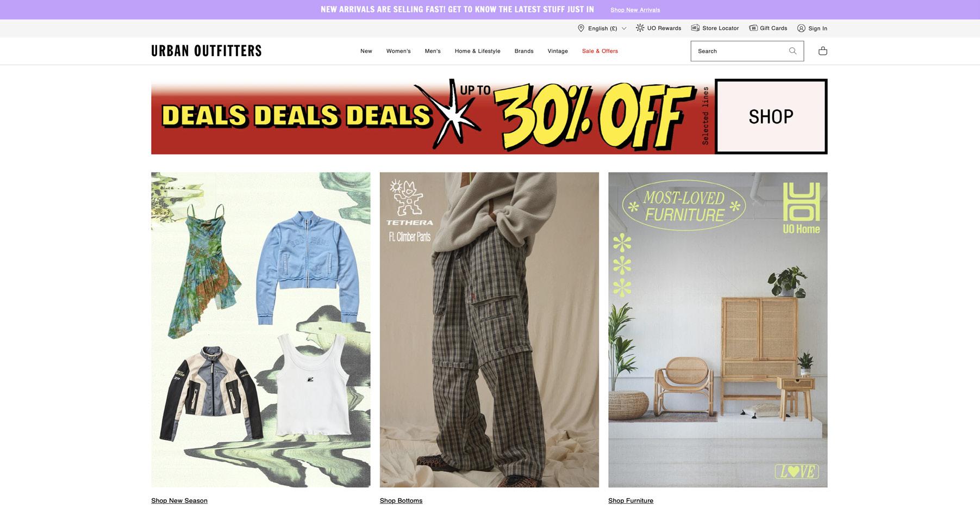This screenshot has height=514, width=980.
Task: Expand the English (£) language dropdown
Action: pos(602,28)
